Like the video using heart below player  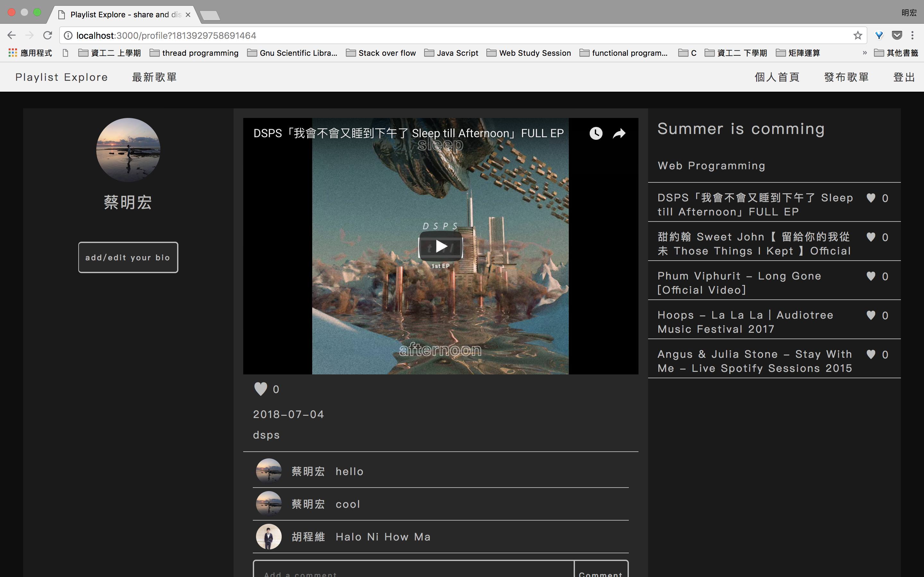point(261,389)
